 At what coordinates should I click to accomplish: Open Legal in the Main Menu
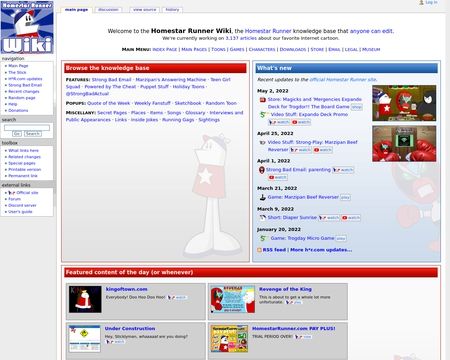[351, 49]
